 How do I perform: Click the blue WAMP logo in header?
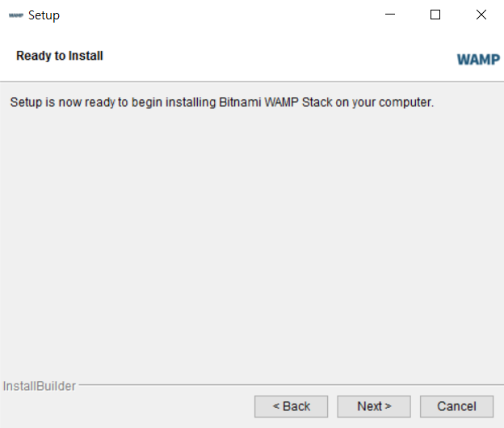click(478, 60)
